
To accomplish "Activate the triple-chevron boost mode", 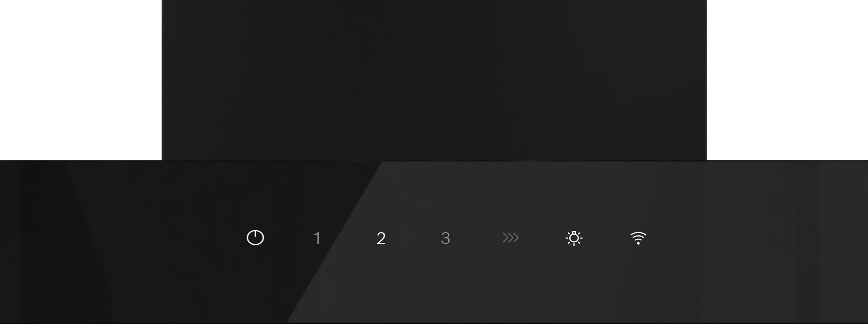I will [510, 238].
